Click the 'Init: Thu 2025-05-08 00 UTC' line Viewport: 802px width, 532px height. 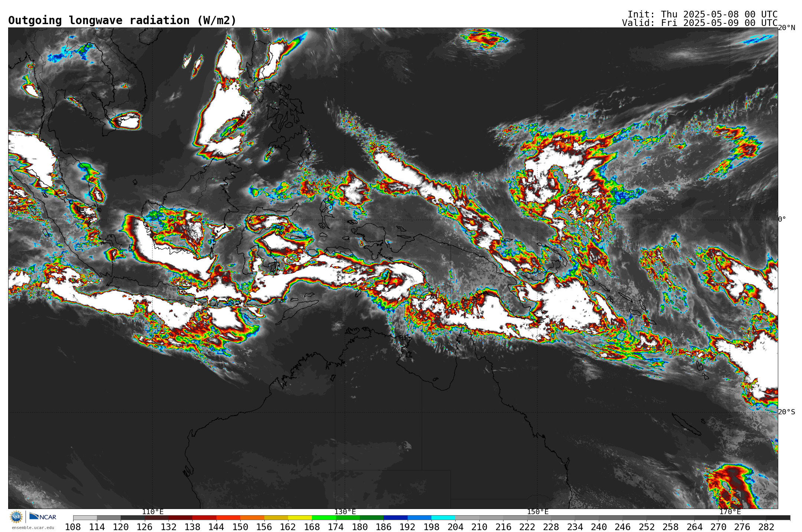(702, 14)
